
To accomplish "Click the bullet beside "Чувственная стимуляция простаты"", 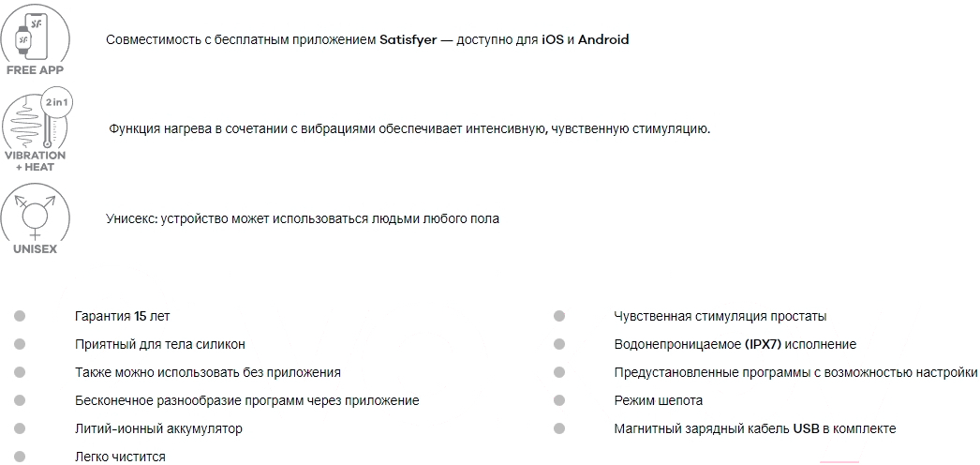I will coord(559,317).
